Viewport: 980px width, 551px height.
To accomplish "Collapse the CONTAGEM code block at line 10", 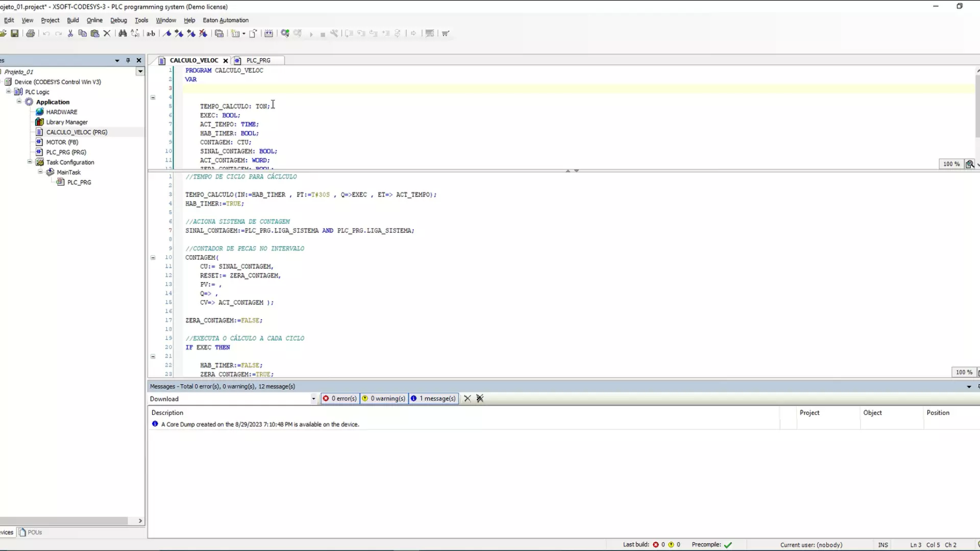I will point(153,258).
